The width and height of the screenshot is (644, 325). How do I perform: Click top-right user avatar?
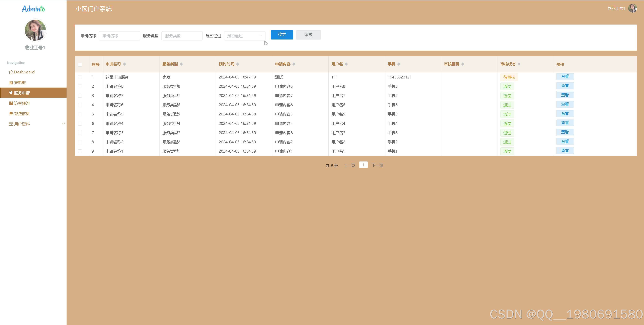(x=633, y=8)
